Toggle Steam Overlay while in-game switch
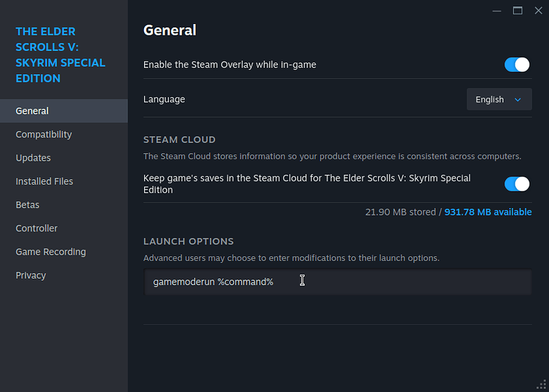The width and height of the screenshot is (549, 392). (517, 65)
